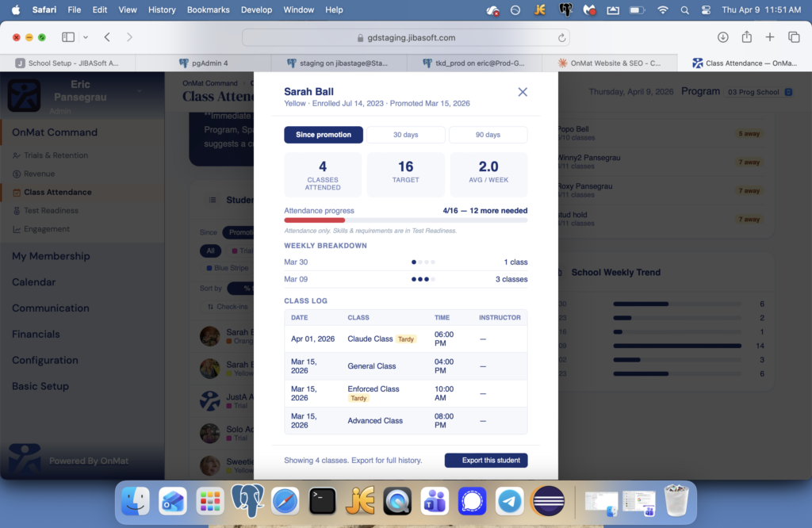
Task: Switch the range to 30 days
Action: point(405,135)
